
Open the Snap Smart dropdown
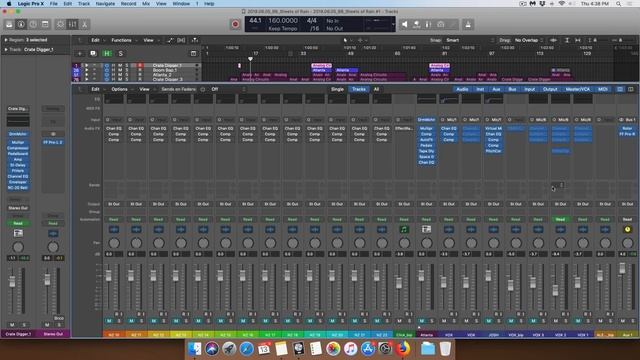(x=469, y=40)
